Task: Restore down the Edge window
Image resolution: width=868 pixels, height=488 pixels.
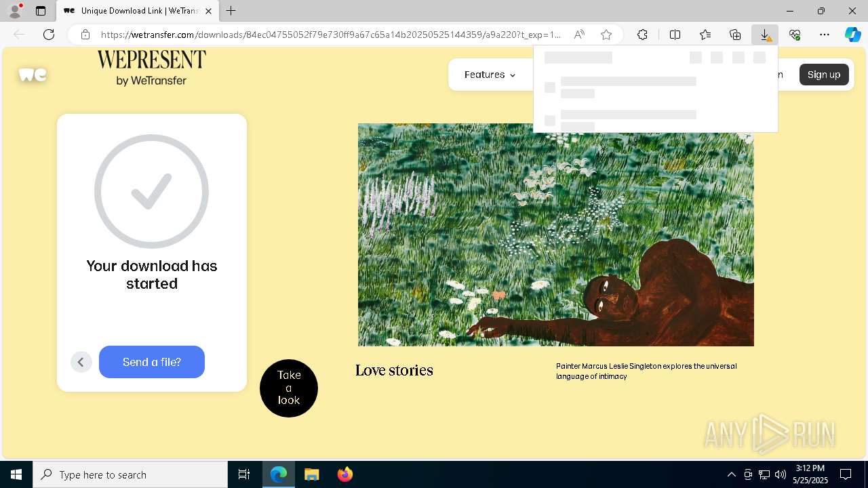Action: click(821, 11)
